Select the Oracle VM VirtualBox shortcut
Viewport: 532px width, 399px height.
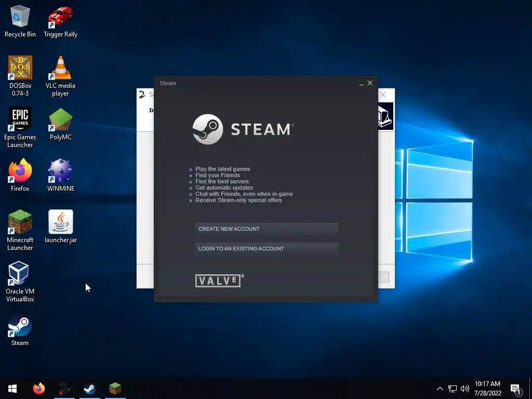pyautogui.click(x=20, y=281)
